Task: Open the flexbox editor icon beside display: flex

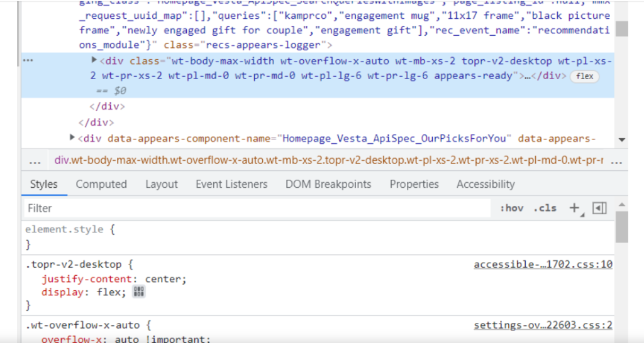Action: click(x=139, y=292)
